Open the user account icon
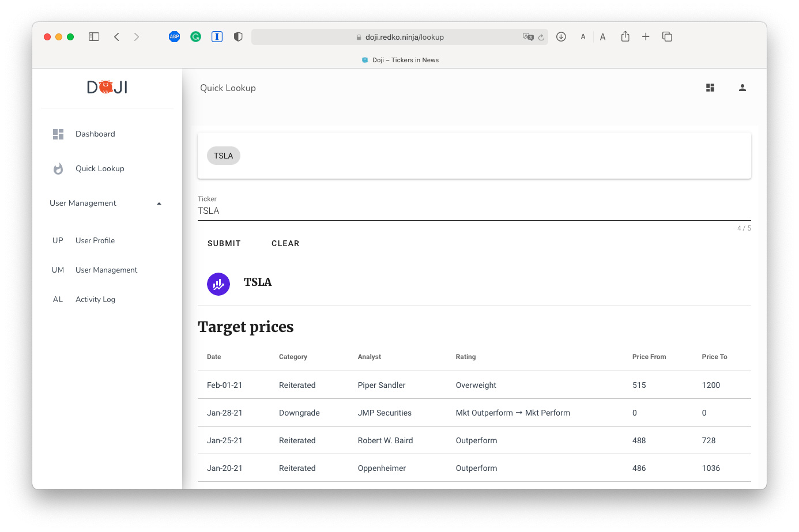The width and height of the screenshot is (799, 532). point(743,88)
